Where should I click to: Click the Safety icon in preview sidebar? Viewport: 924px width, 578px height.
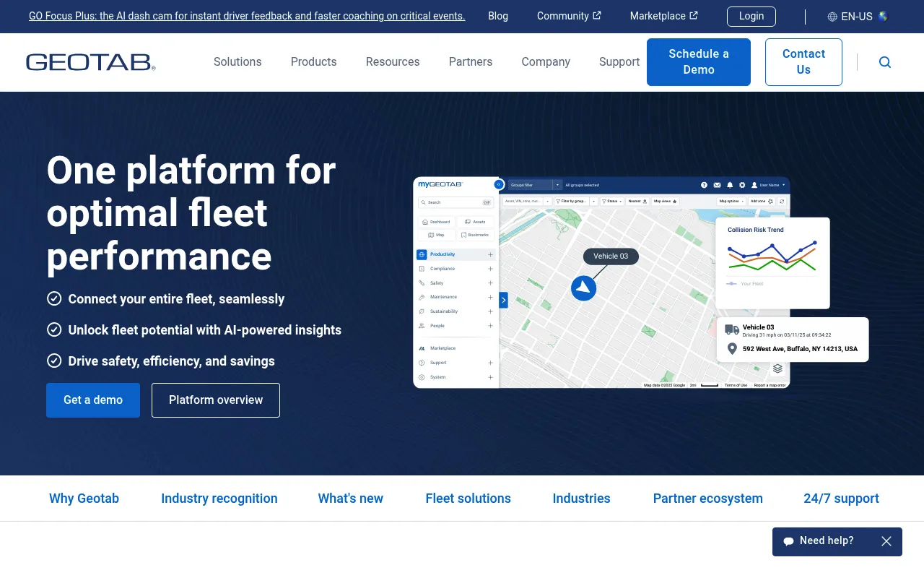click(422, 283)
